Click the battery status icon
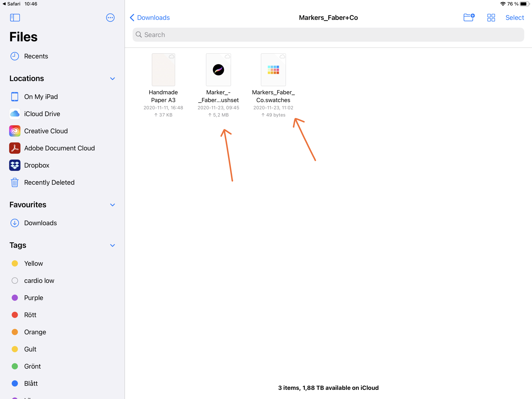This screenshot has width=532, height=399. (524, 4)
